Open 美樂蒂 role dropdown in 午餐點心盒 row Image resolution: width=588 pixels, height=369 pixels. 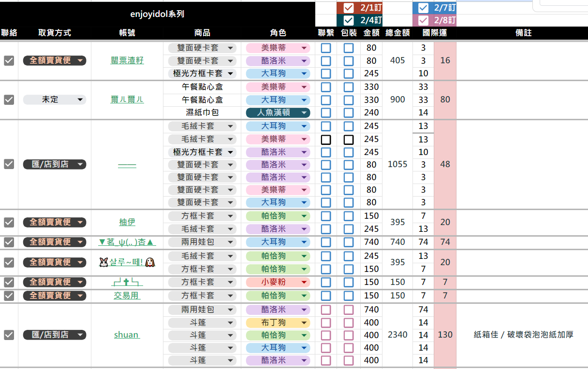278,87
